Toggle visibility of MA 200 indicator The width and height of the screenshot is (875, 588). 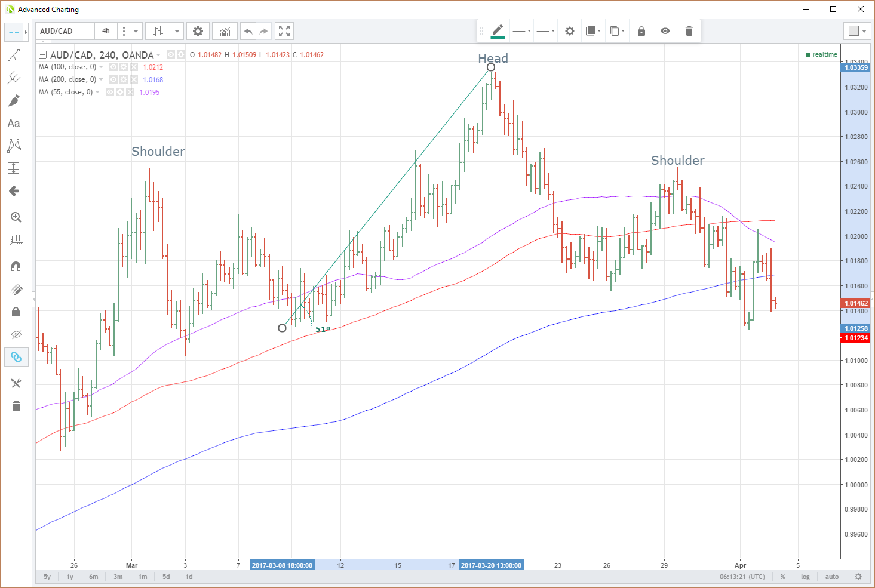[x=113, y=79]
